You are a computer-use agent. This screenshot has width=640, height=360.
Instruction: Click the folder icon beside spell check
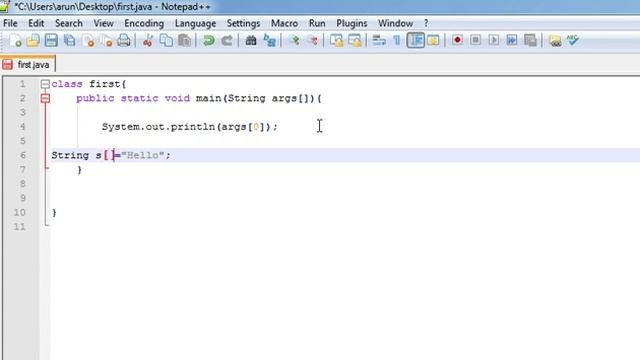click(555, 40)
